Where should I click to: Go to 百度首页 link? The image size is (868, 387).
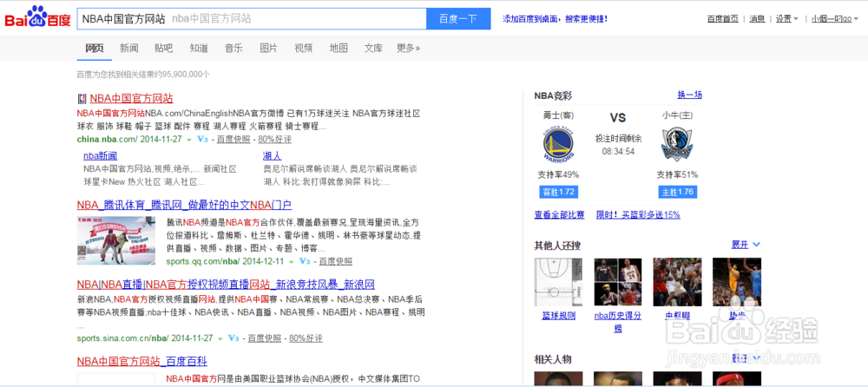click(x=722, y=18)
